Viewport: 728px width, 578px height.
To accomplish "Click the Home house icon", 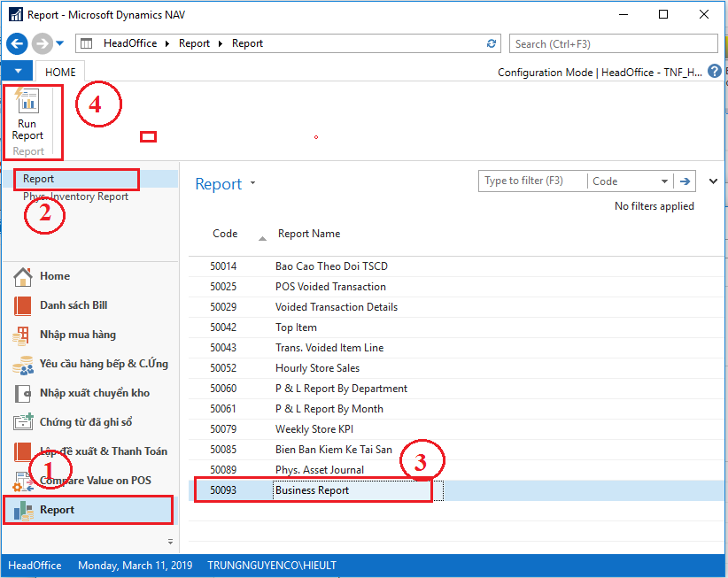I will (x=22, y=276).
